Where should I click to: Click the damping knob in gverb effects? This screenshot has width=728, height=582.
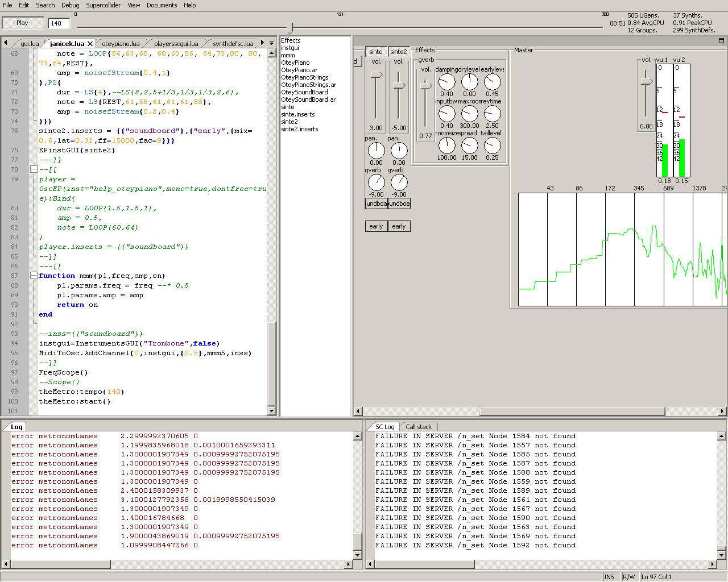[446, 82]
